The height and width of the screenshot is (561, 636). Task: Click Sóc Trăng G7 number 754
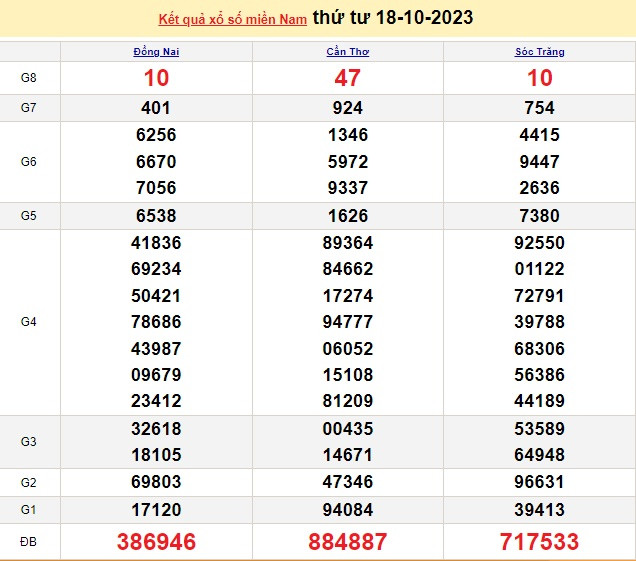(x=539, y=108)
